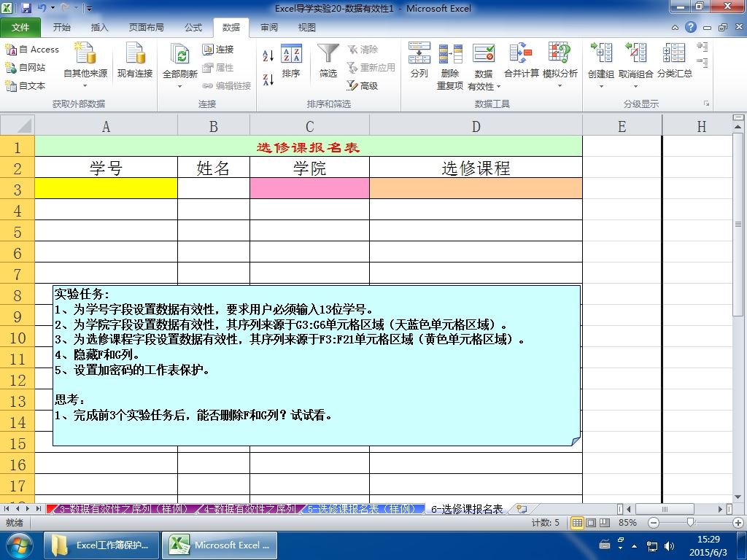The height and width of the screenshot is (560, 747).
Task: Import data from Access
Action: pos(32,50)
